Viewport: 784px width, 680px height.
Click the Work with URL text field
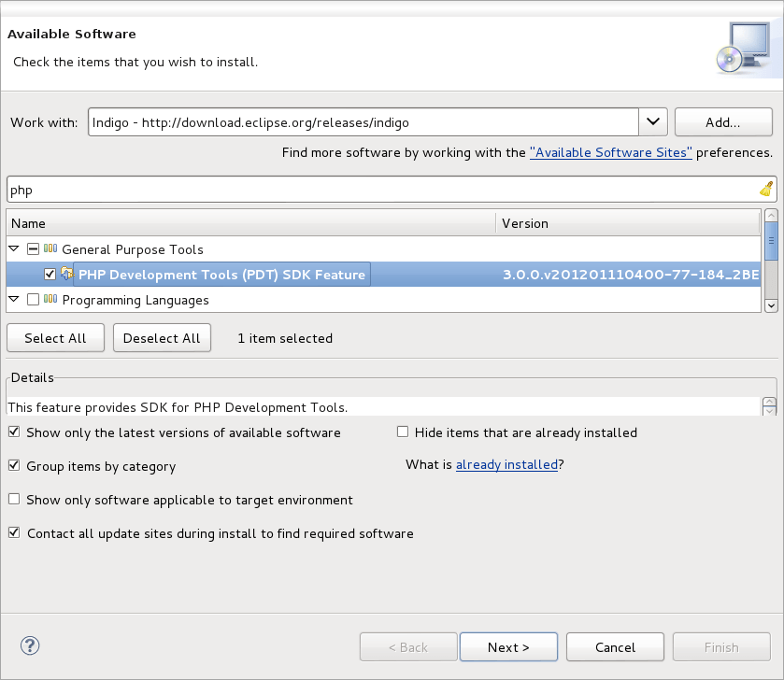(x=363, y=122)
